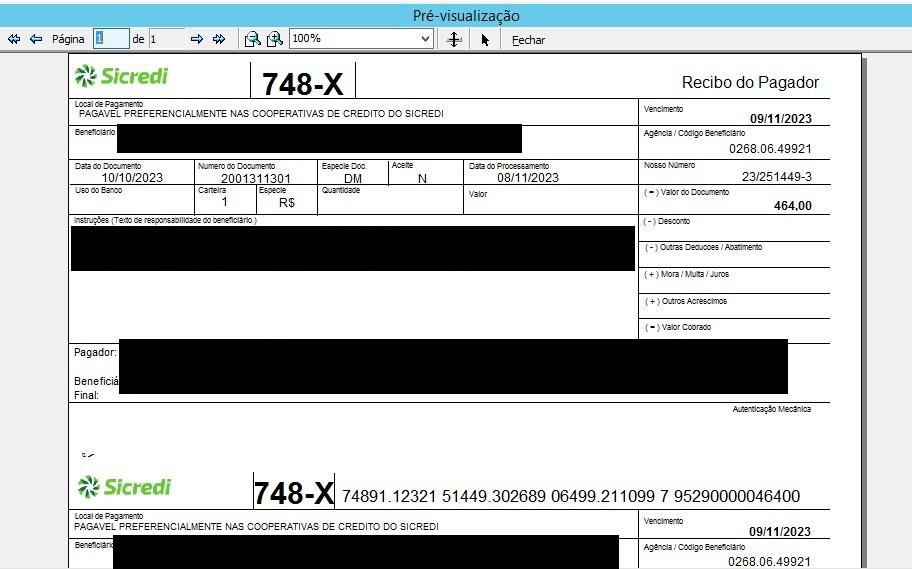Click the 'Pagador:' label
912x569 pixels.
click(x=95, y=353)
